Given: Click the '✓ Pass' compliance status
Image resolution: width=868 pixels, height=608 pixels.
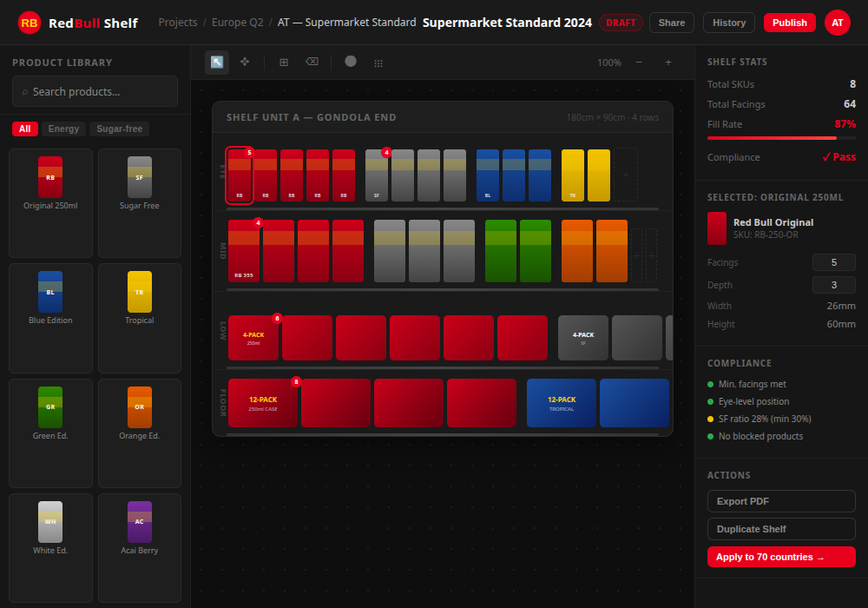Looking at the screenshot, I should (x=838, y=157).
